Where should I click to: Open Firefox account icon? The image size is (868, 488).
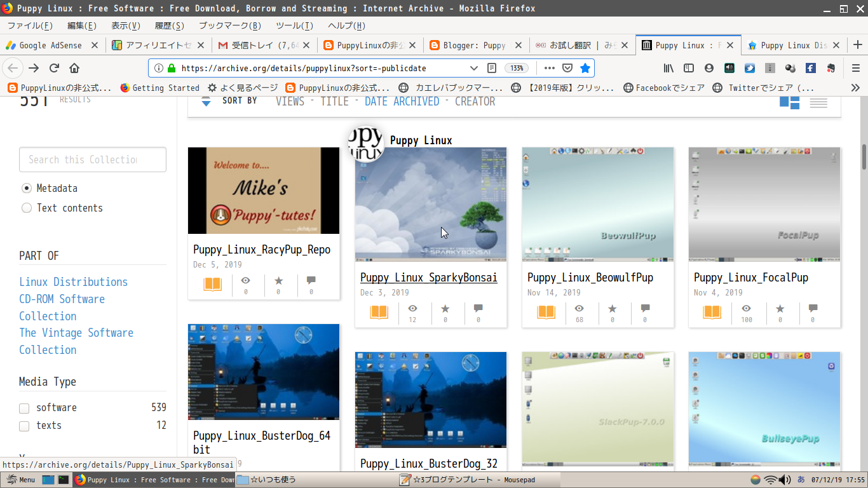709,68
